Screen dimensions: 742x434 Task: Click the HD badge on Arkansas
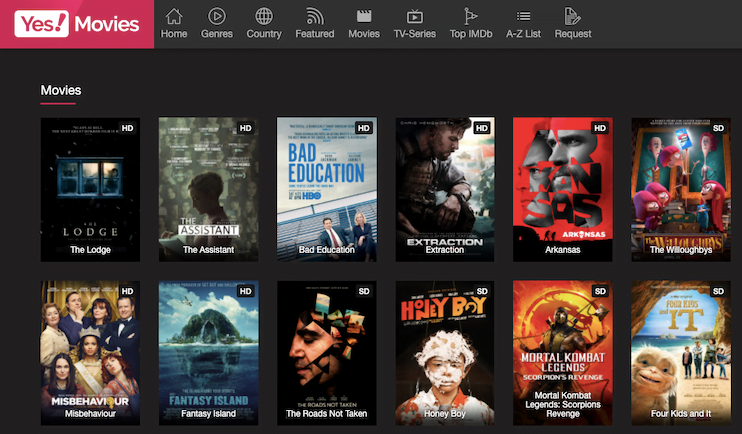pyautogui.click(x=600, y=128)
